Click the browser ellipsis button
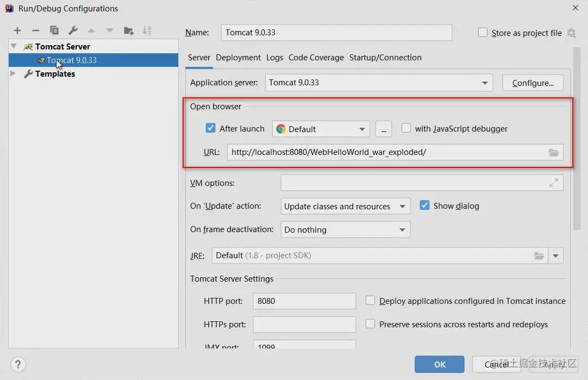Viewport: 588px width, 380px height. tap(384, 129)
